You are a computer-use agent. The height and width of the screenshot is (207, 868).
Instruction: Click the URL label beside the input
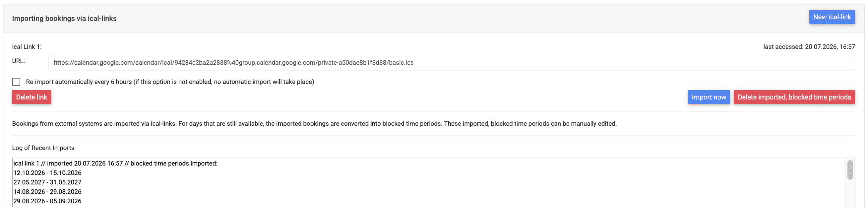coord(19,61)
